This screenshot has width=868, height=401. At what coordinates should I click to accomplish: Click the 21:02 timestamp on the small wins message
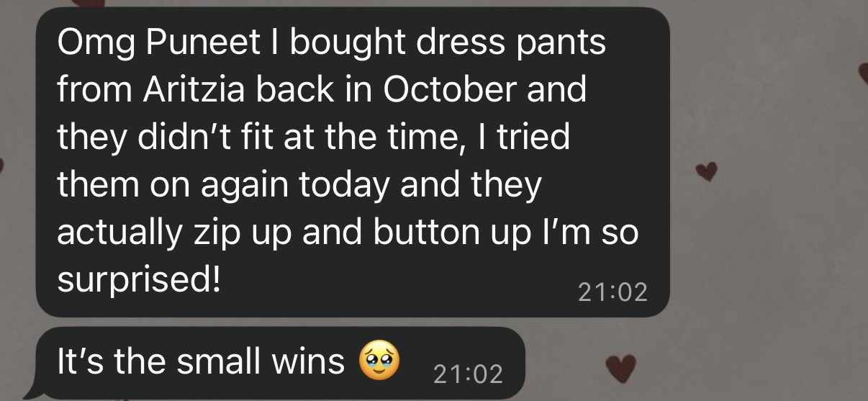click(469, 373)
